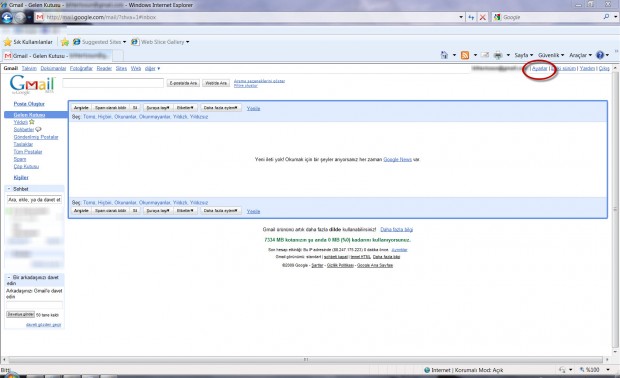
Task: Click the browser Back arrow button
Action: (7, 17)
